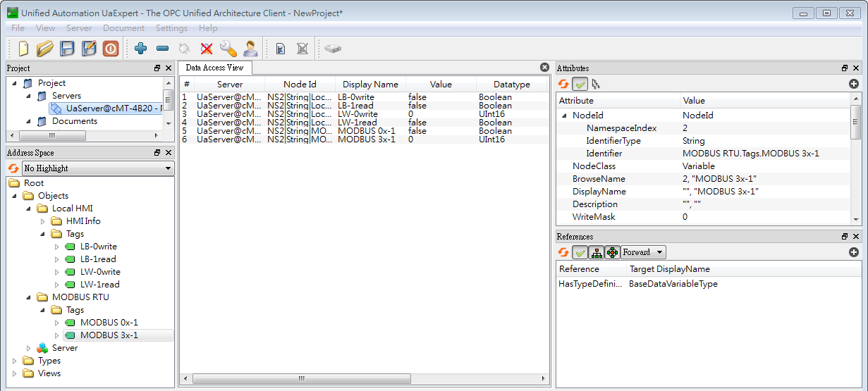Open the Settings menu
The height and width of the screenshot is (391, 868).
171,28
